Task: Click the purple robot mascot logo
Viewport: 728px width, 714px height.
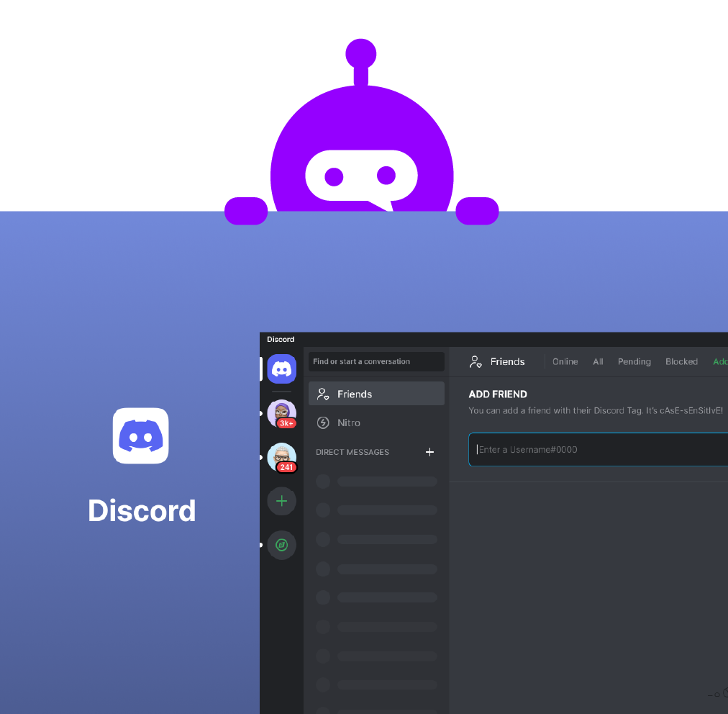Action: pyautogui.click(x=361, y=144)
